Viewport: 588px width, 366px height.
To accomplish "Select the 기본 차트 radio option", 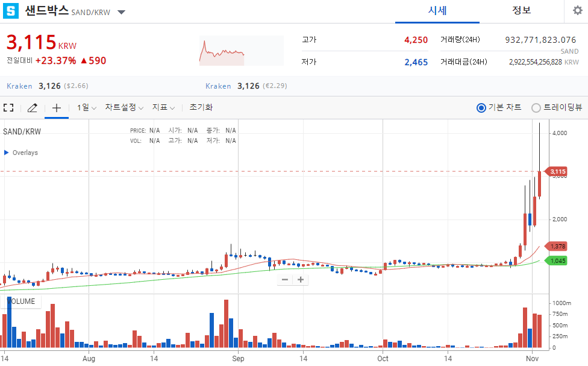I will pos(481,108).
